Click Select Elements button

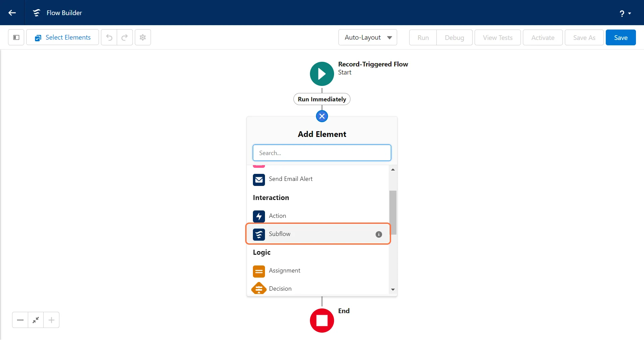63,37
